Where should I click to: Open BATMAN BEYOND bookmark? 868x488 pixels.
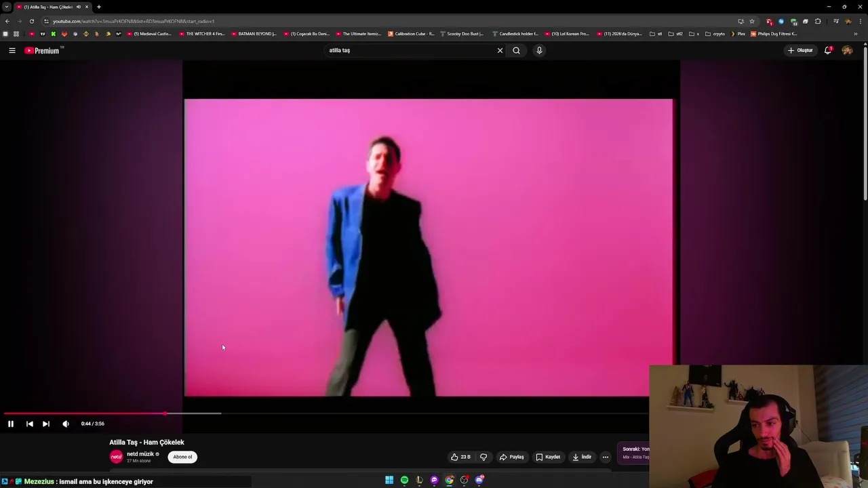[254, 34]
